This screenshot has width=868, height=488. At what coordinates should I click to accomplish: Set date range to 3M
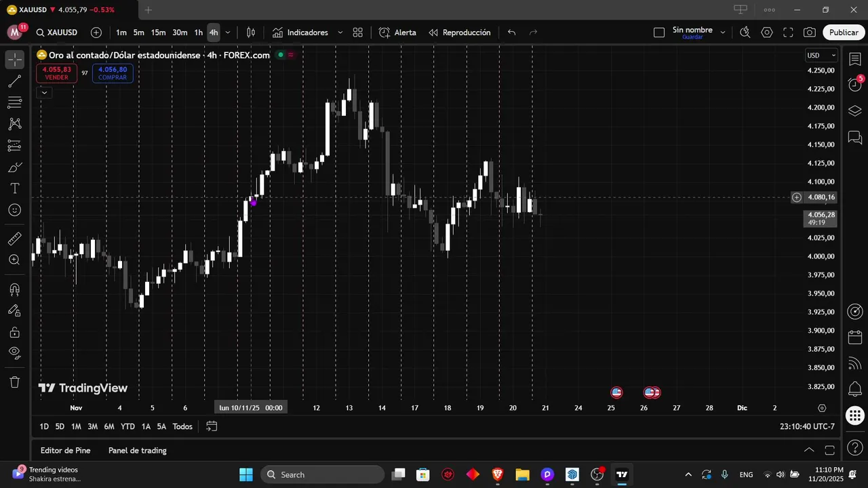pyautogui.click(x=92, y=426)
